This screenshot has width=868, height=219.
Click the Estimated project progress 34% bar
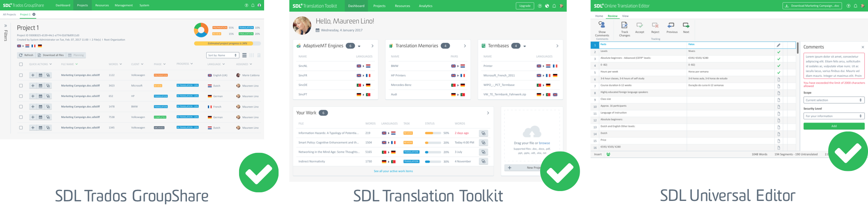point(227,43)
